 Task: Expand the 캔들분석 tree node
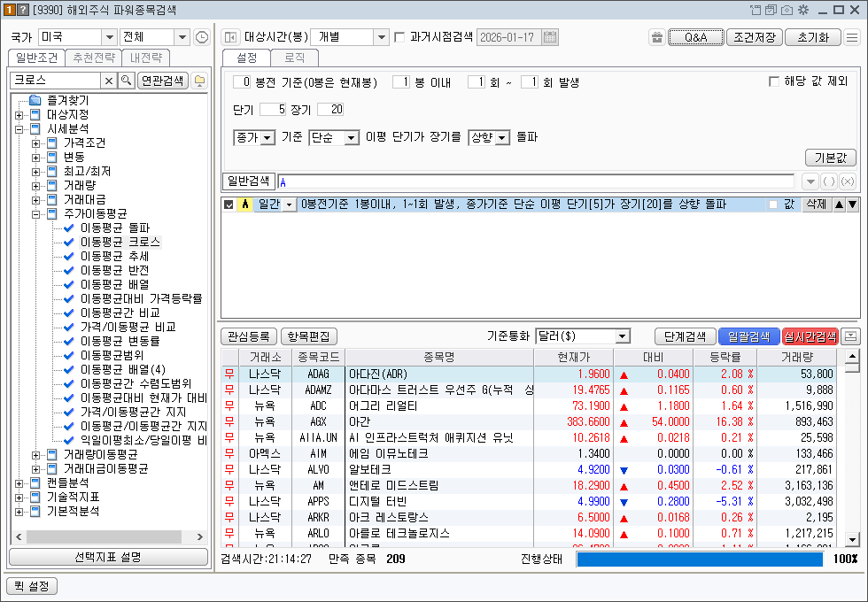(x=19, y=482)
